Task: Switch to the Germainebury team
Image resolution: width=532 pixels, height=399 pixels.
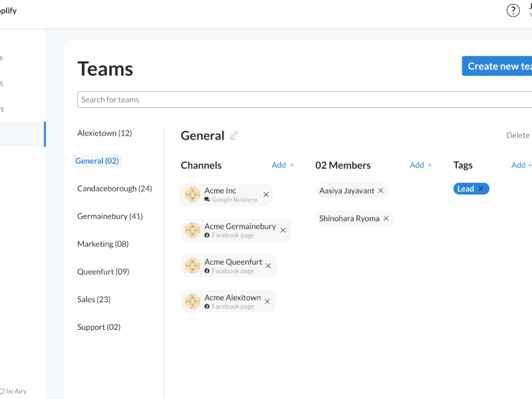Action: (110, 216)
